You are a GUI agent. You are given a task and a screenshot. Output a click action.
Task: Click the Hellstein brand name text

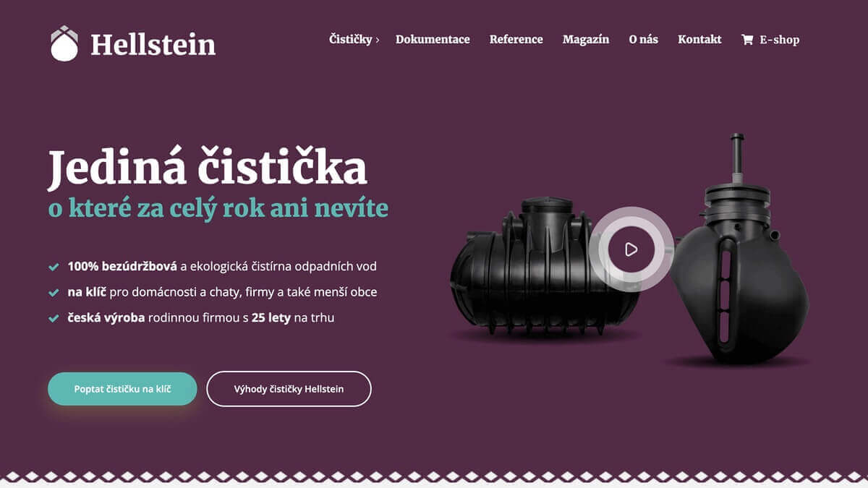[153, 44]
